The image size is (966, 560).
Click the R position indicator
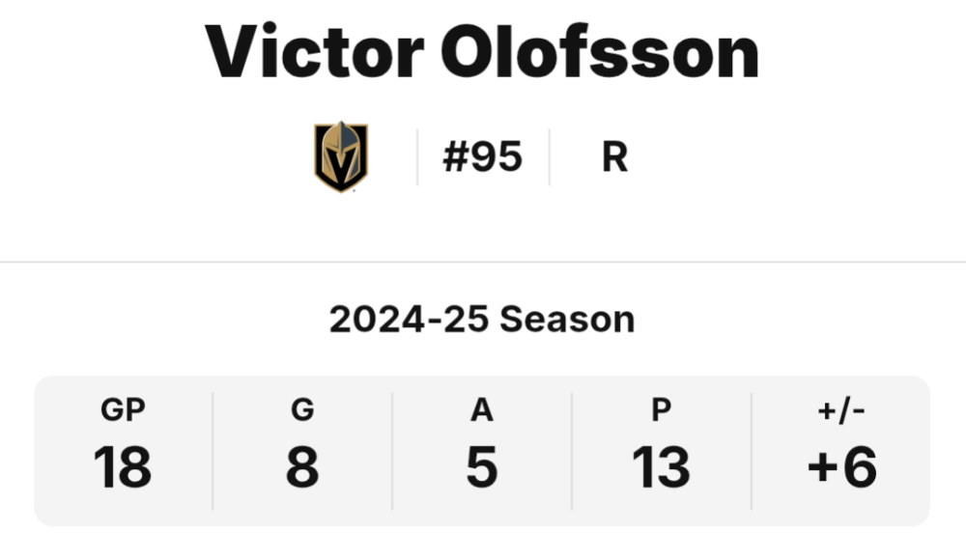coord(614,157)
